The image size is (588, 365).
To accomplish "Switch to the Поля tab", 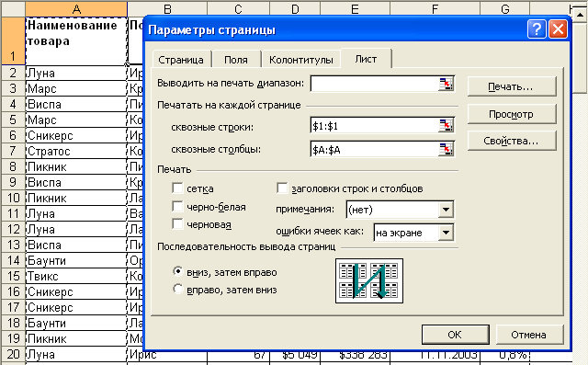I will coord(236,60).
